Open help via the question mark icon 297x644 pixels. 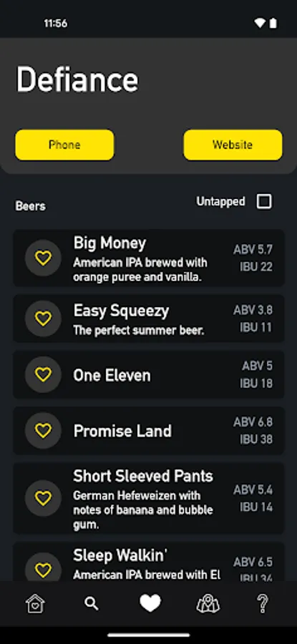coord(263,604)
